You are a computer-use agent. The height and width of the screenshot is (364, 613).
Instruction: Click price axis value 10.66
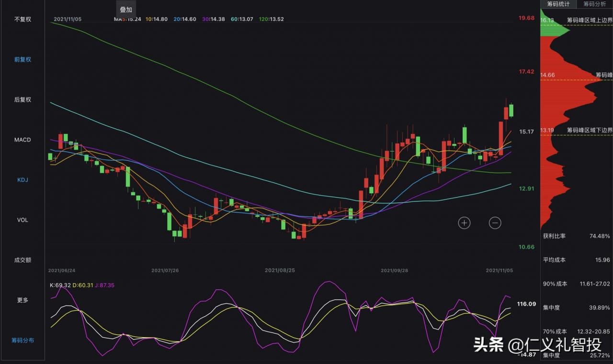[526, 247]
